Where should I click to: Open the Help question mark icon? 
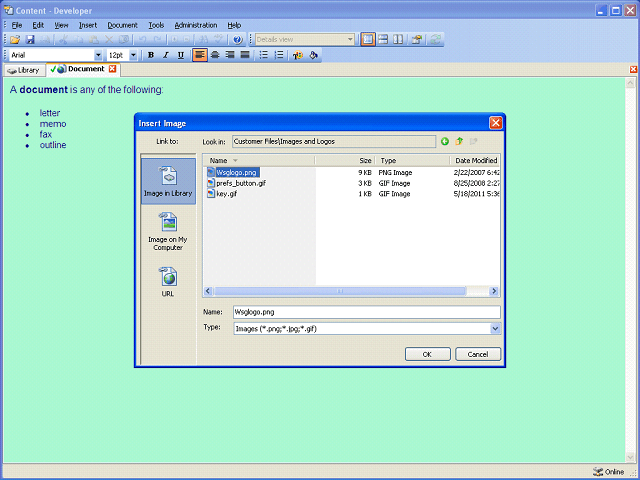[238, 40]
